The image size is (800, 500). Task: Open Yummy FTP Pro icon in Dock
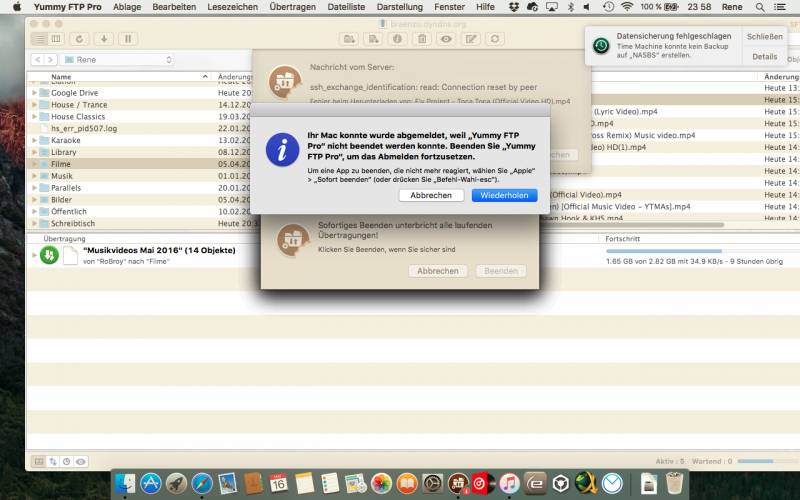pos(458,483)
